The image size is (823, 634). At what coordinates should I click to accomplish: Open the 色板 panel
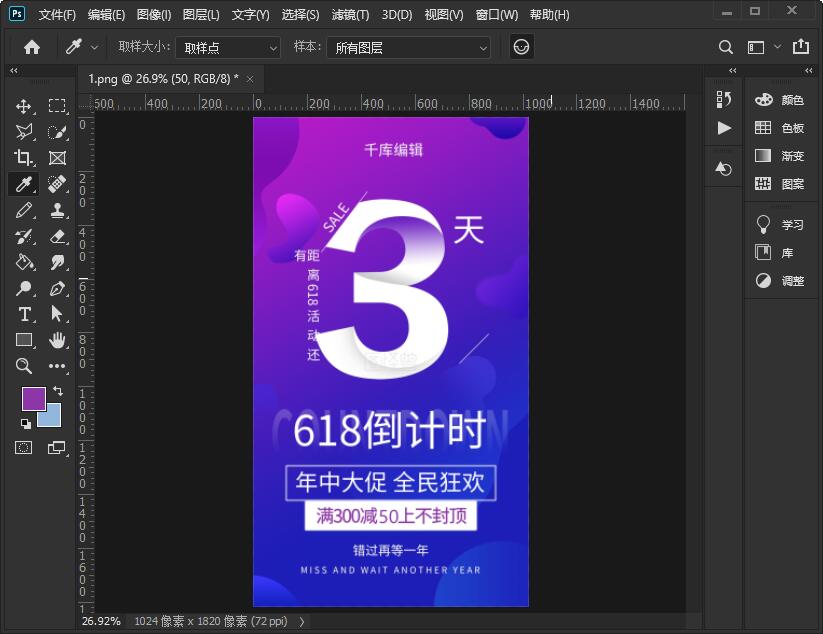pos(779,128)
